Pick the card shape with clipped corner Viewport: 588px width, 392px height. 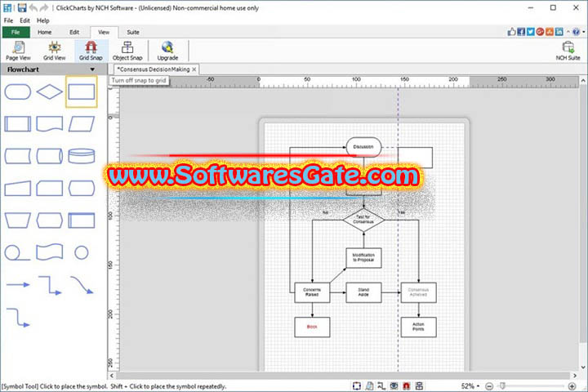click(x=50, y=189)
